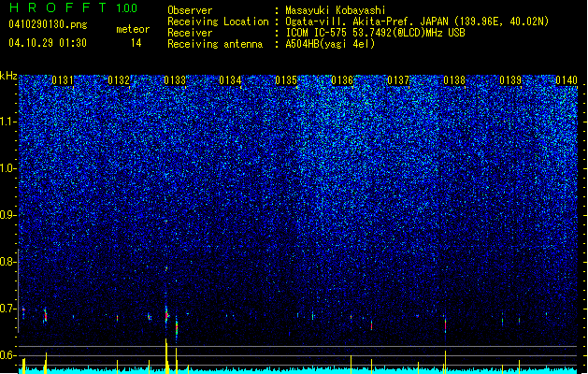Click the 'meteor' label
Image resolution: width=588 pixels, height=374 pixels.
pyautogui.click(x=133, y=29)
